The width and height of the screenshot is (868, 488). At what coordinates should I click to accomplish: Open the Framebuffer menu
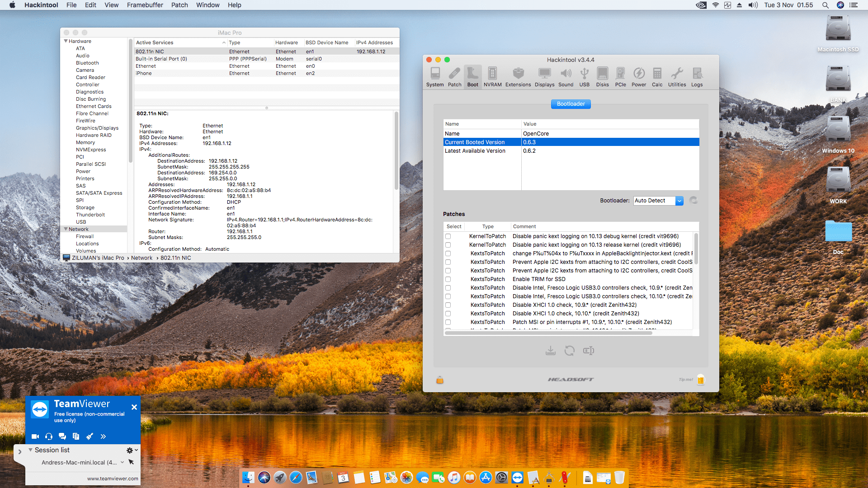click(x=145, y=5)
